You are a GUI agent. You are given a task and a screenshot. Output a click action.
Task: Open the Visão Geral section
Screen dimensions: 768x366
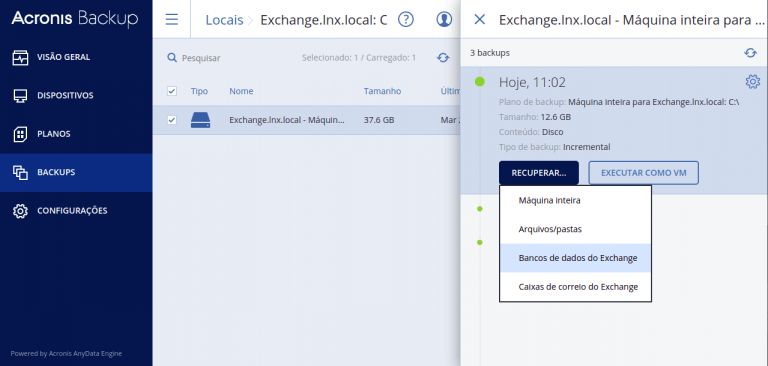76,57
